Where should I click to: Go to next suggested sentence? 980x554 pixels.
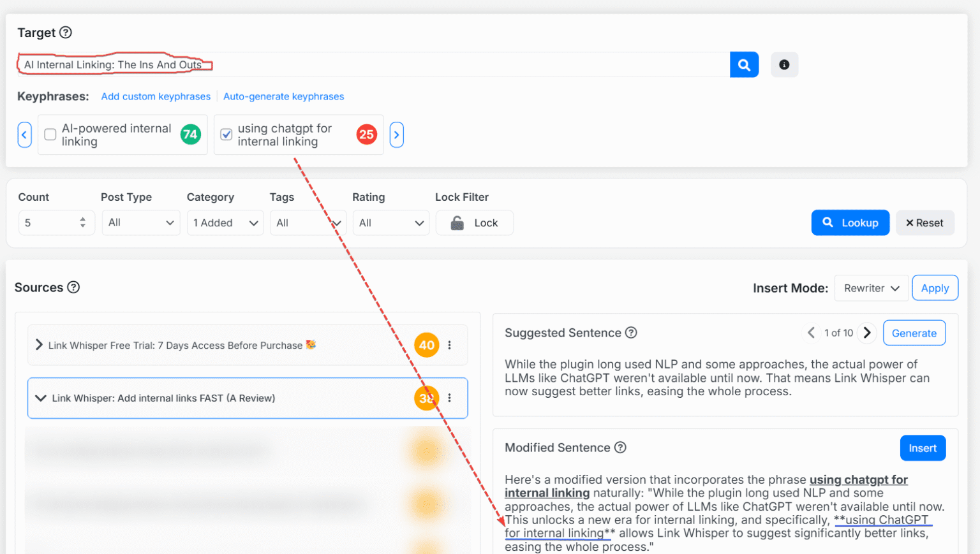(866, 332)
